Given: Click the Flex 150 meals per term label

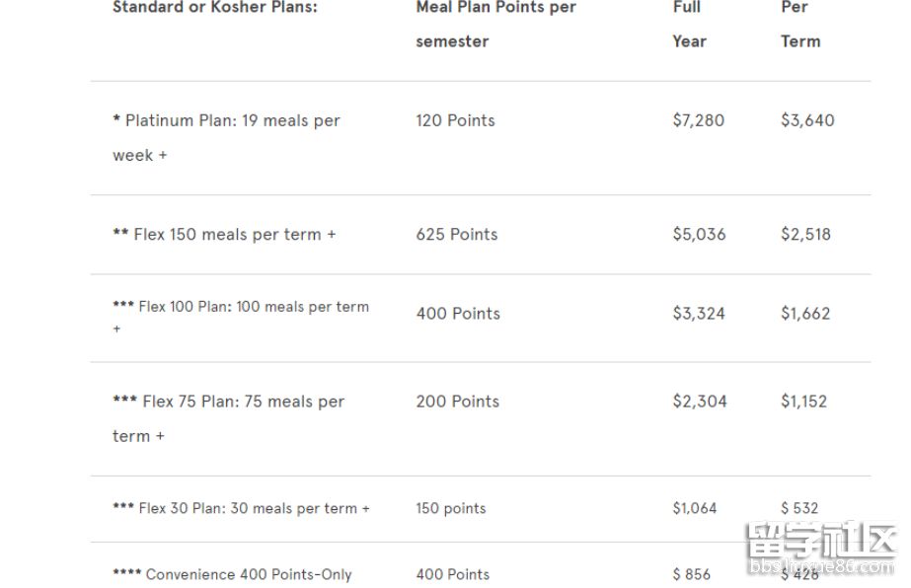Looking at the screenshot, I should pyautogui.click(x=224, y=234).
